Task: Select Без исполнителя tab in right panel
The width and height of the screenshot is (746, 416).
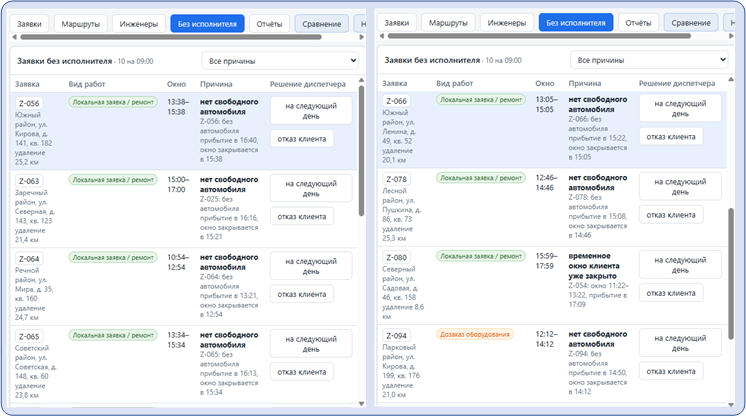Action: click(x=576, y=22)
